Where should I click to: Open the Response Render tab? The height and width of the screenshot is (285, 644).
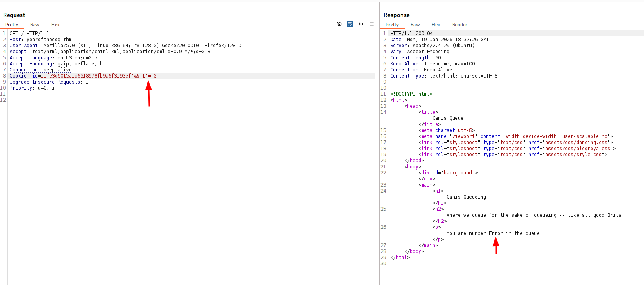(459, 25)
